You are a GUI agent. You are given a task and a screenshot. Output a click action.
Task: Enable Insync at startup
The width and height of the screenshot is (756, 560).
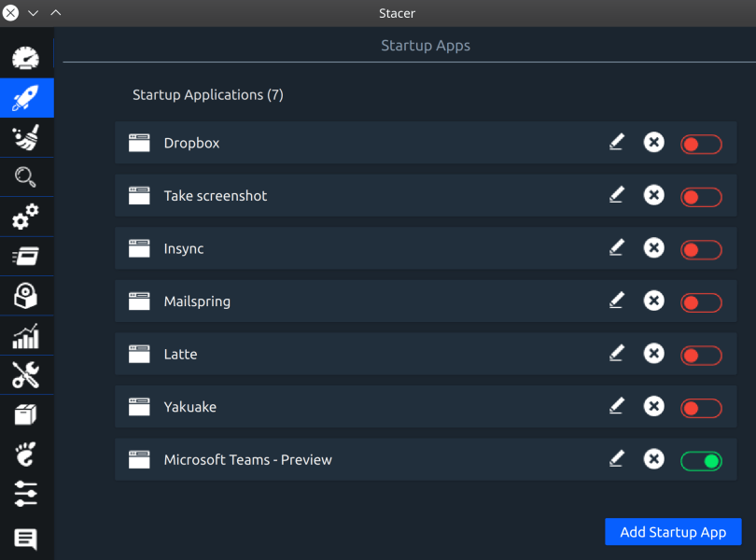[x=701, y=250]
